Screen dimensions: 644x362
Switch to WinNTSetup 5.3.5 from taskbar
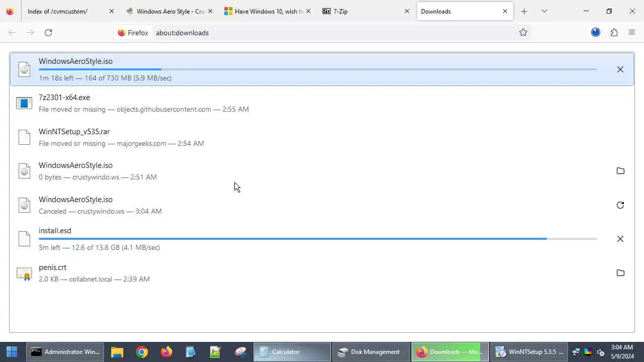tap(529, 352)
